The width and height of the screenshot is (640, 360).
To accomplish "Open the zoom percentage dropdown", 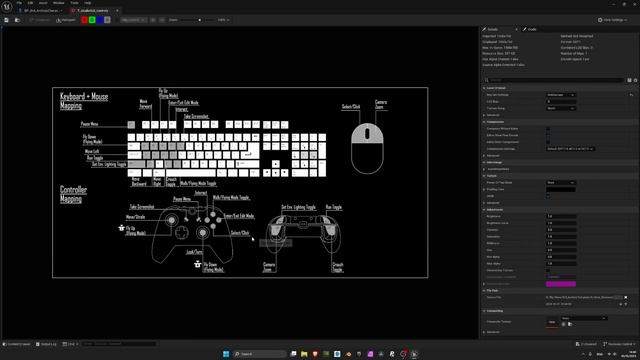I will tap(223, 20).
